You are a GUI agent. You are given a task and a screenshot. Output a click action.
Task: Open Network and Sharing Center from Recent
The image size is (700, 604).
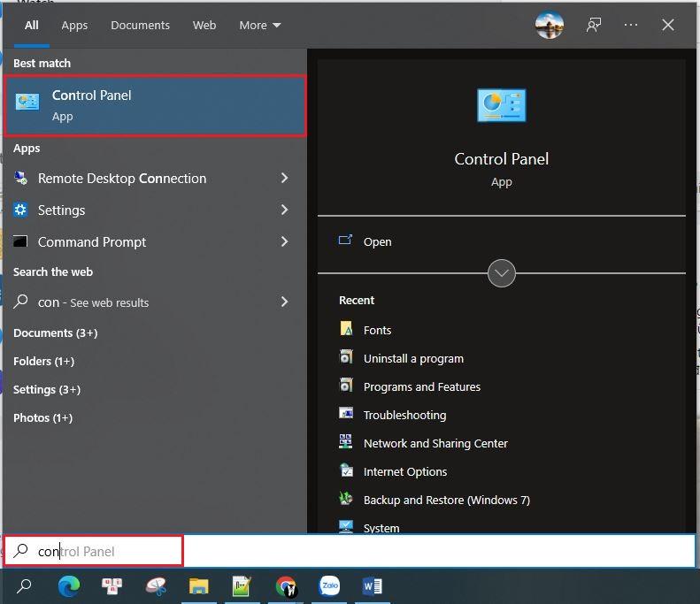tap(435, 443)
